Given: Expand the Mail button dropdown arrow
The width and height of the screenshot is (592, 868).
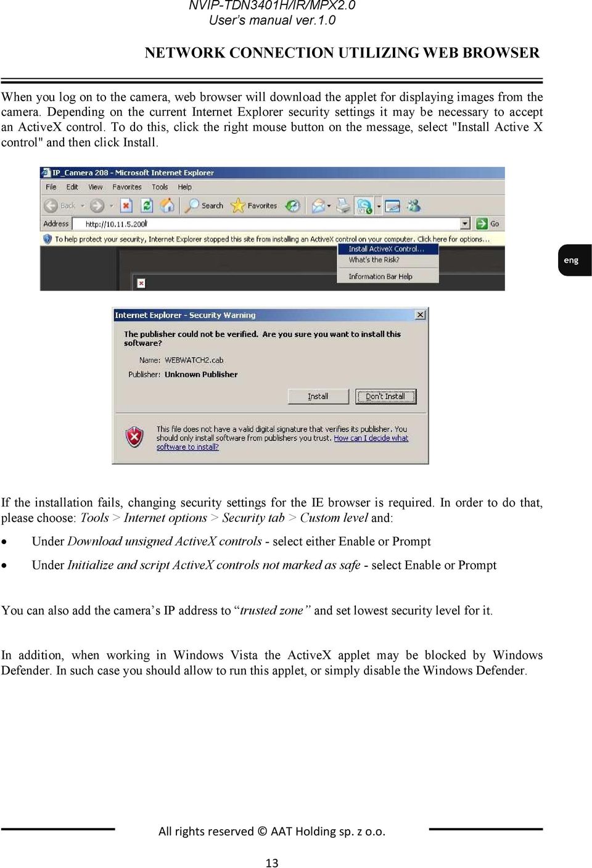Looking at the screenshot, I should pos(329,205).
